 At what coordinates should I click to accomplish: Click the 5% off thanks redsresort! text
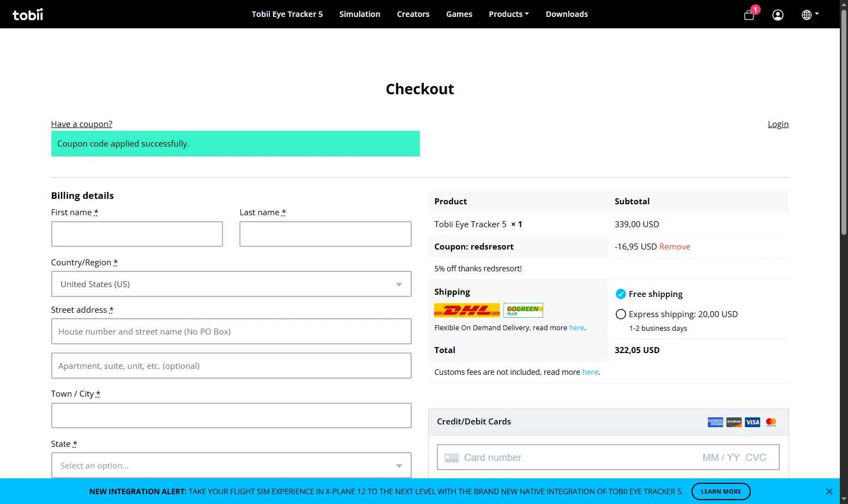coord(478,269)
